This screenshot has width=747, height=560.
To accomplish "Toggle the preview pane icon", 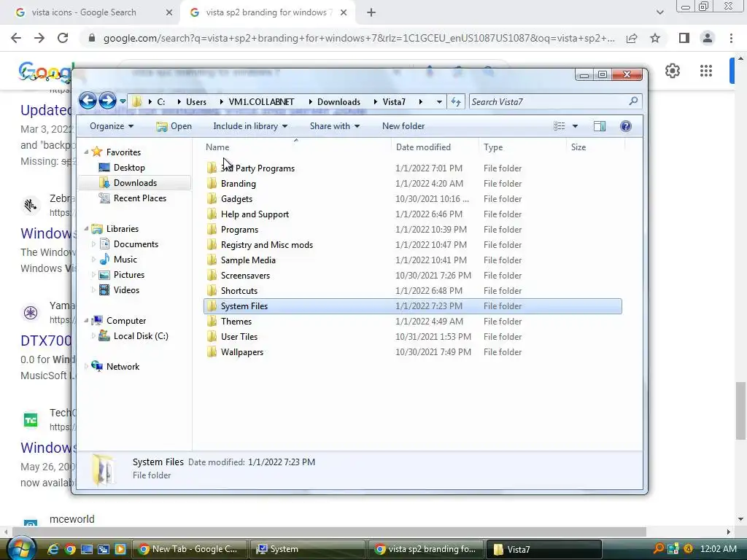I will click(x=600, y=126).
